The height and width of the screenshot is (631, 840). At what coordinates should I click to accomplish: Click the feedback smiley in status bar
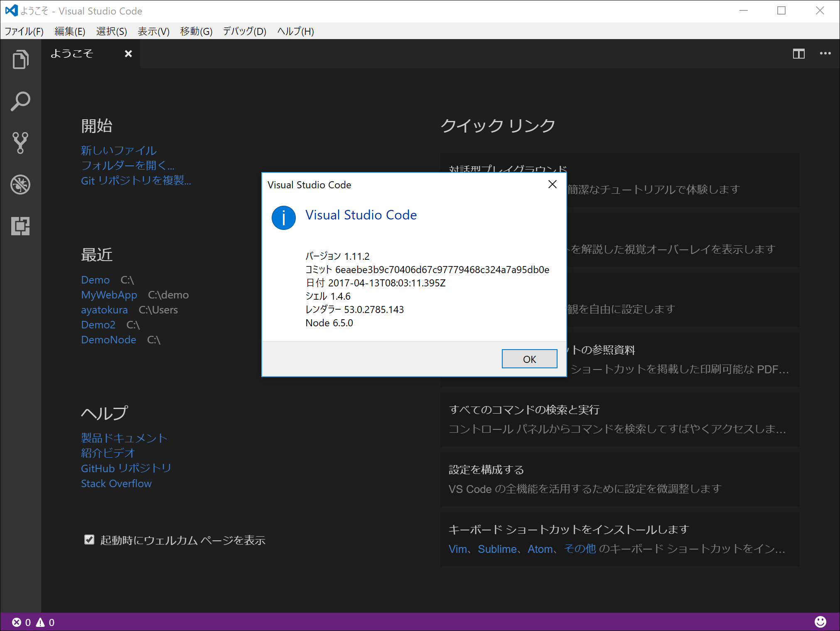tap(820, 621)
